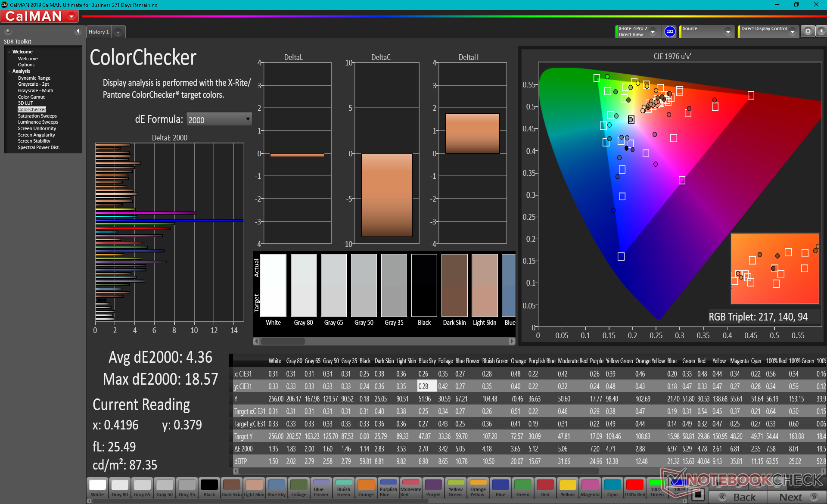Screen dimensions: 827x504
Task: Select the Orange color swatch
Action: [366, 488]
